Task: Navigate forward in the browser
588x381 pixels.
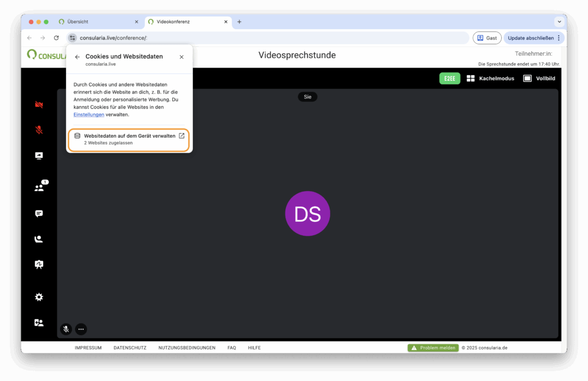Action: click(x=42, y=38)
